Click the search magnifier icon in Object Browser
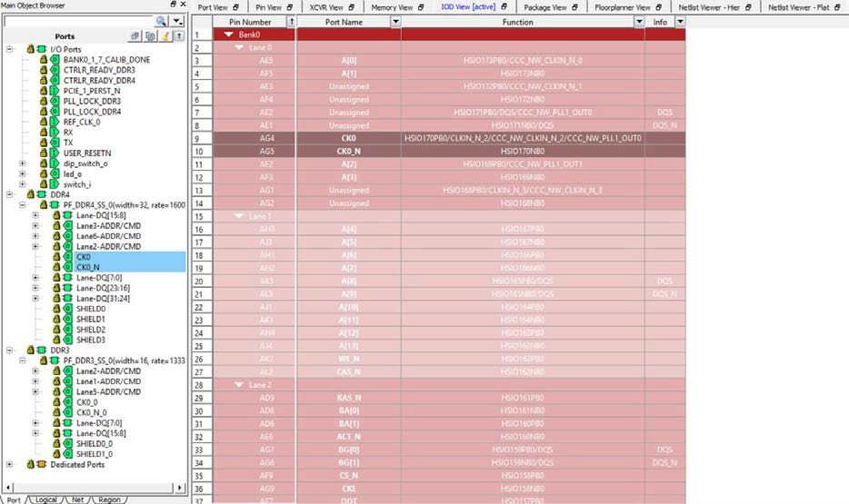This screenshot has height=504, width=849. 161,21
